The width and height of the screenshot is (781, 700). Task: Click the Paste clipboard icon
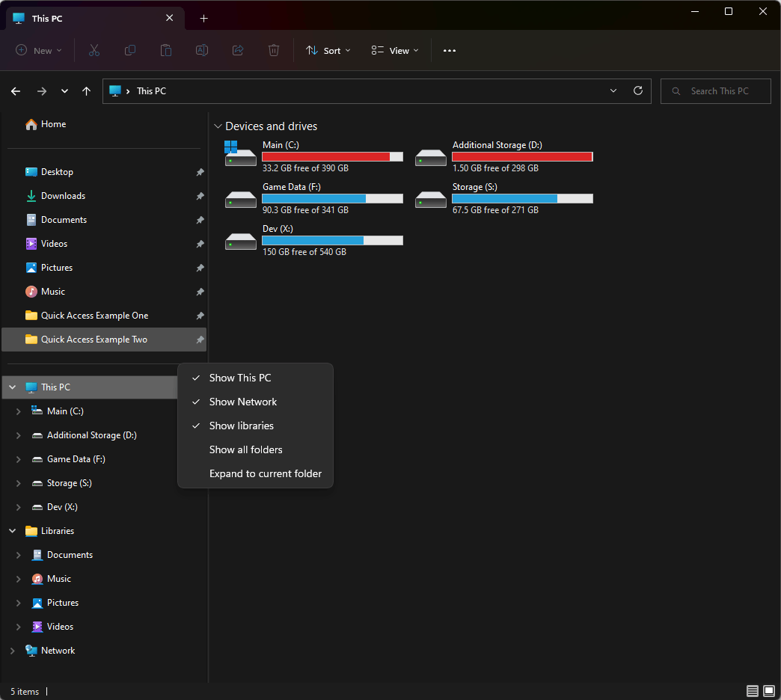166,50
